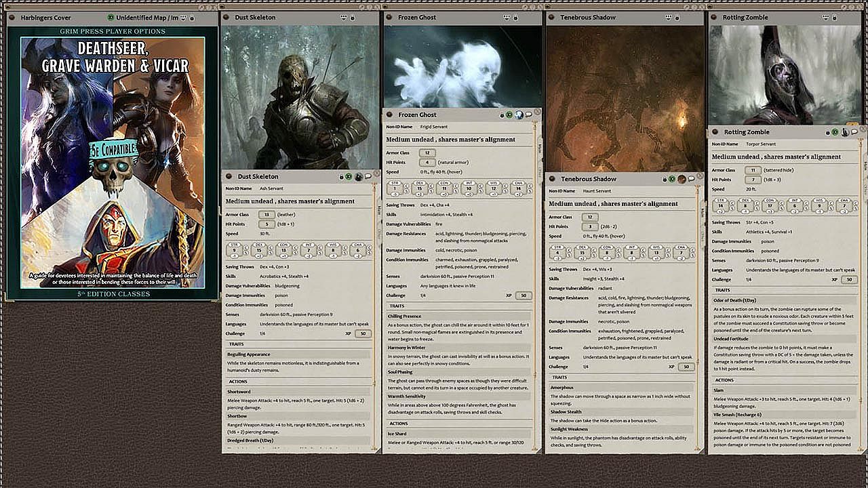Image resolution: width=868 pixels, height=488 pixels.
Task: Open the Harbingers Cover image toolbar icon
Action: pos(183,18)
